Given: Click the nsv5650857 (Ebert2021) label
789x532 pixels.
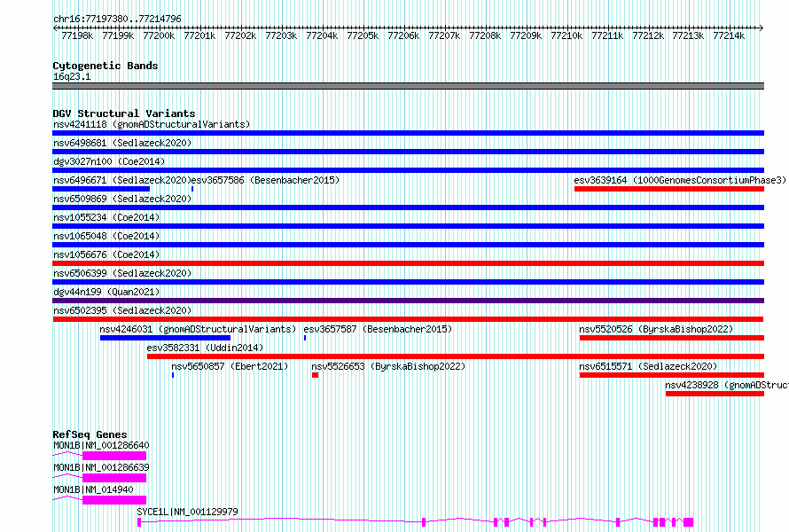Looking at the screenshot, I should pyautogui.click(x=230, y=366).
